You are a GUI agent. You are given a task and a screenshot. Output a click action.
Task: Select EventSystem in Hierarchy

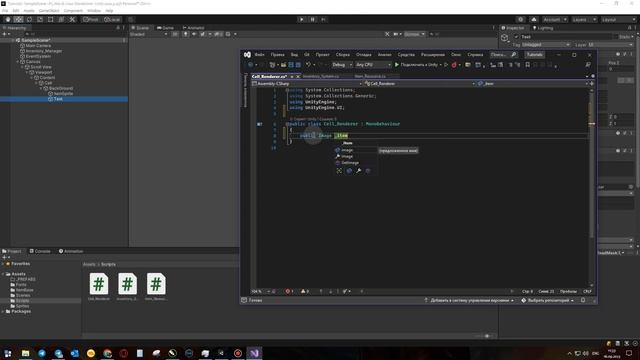point(38,56)
